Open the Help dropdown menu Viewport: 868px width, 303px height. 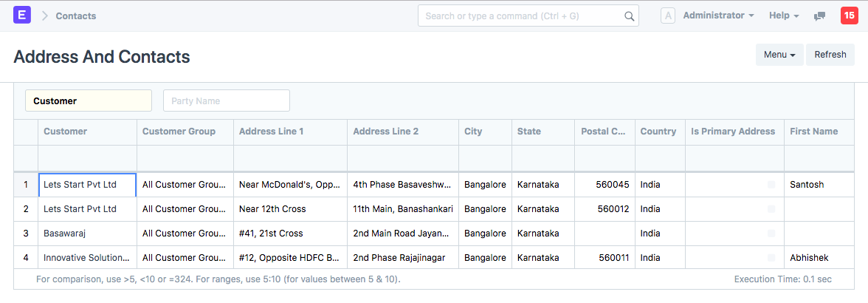click(x=784, y=16)
